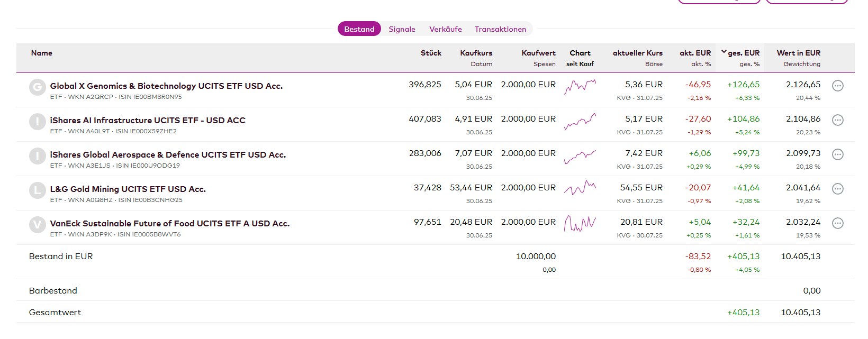Switch to the Verkäufe tab
The image size is (868, 339).
pyautogui.click(x=445, y=29)
